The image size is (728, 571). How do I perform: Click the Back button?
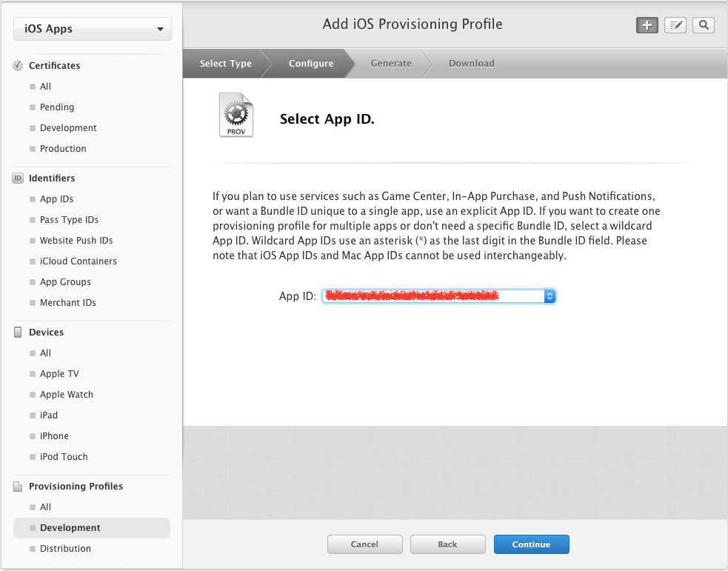tap(447, 544)
